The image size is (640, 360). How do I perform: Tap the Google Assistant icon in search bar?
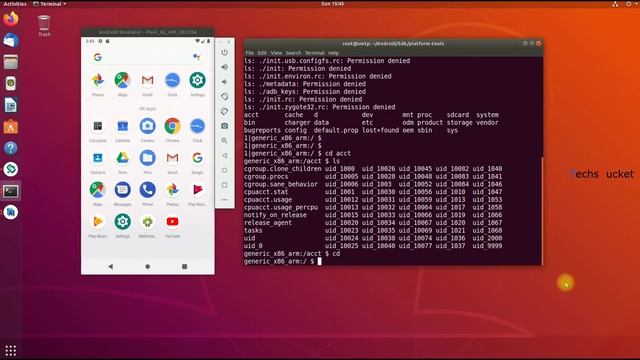pos(197,57)
